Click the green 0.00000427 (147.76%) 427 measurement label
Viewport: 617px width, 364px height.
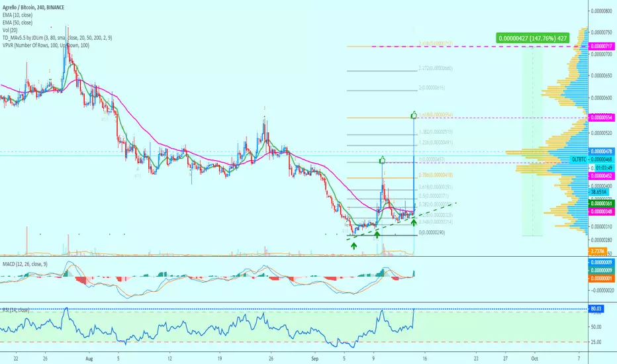532,38
